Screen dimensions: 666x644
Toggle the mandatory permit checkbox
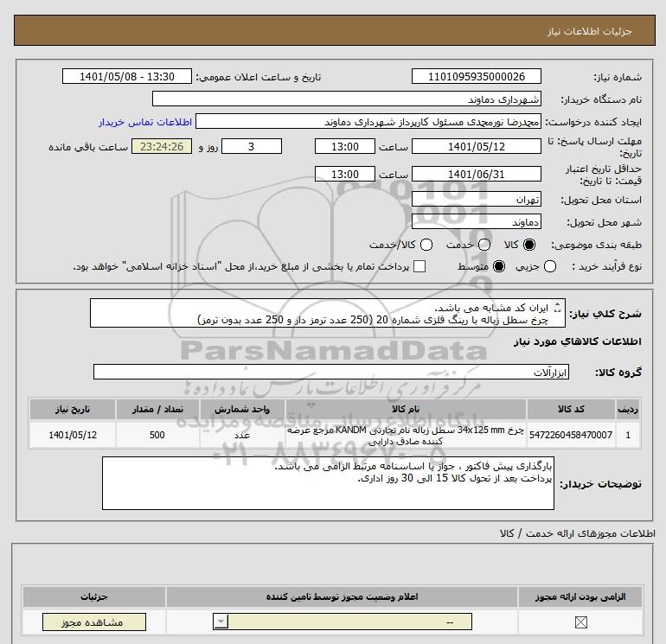[x=580, y=622]
